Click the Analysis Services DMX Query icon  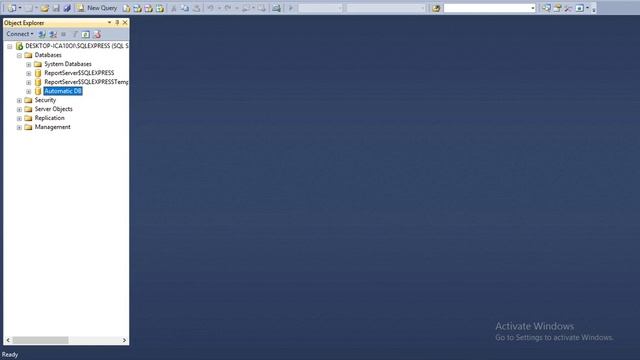pos(149,8)
